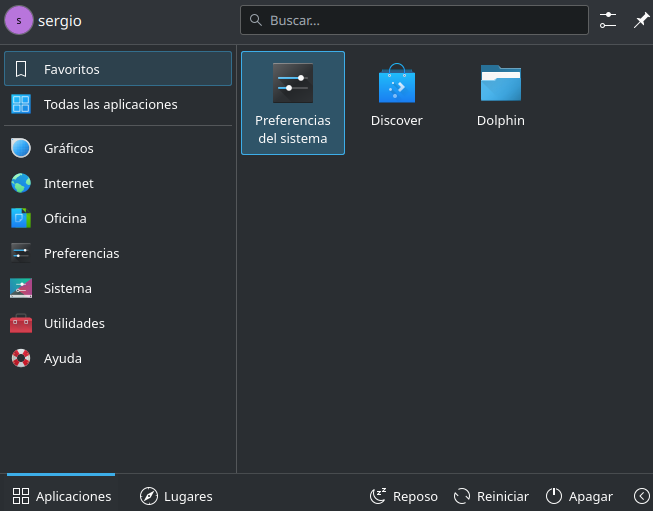Open the Utilidades category
Image resolution: width=653 pixels, height=511 pixels.
click(x=118, y=323)
